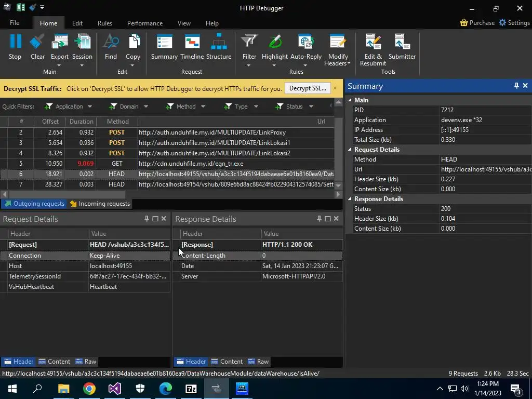Screen dimensions: 532x399
Task: Click request list scroll down arrow
Action: 338,185
